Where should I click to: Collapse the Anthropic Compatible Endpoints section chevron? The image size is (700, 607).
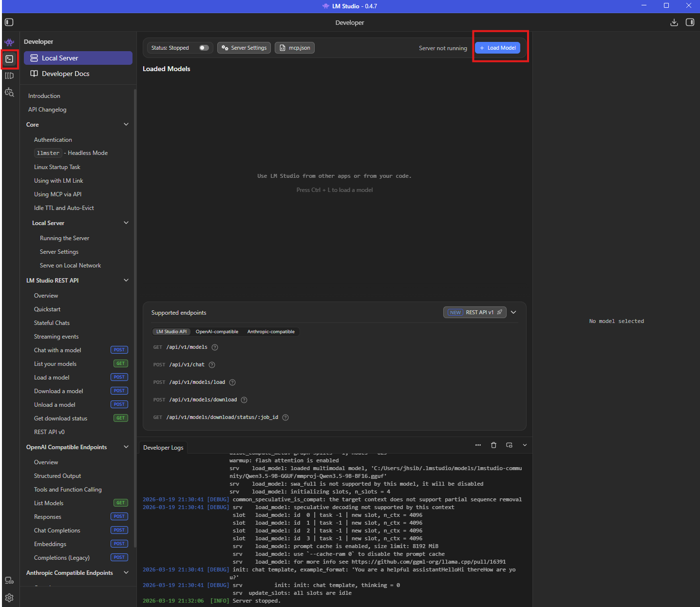click(x=126, y=572)
